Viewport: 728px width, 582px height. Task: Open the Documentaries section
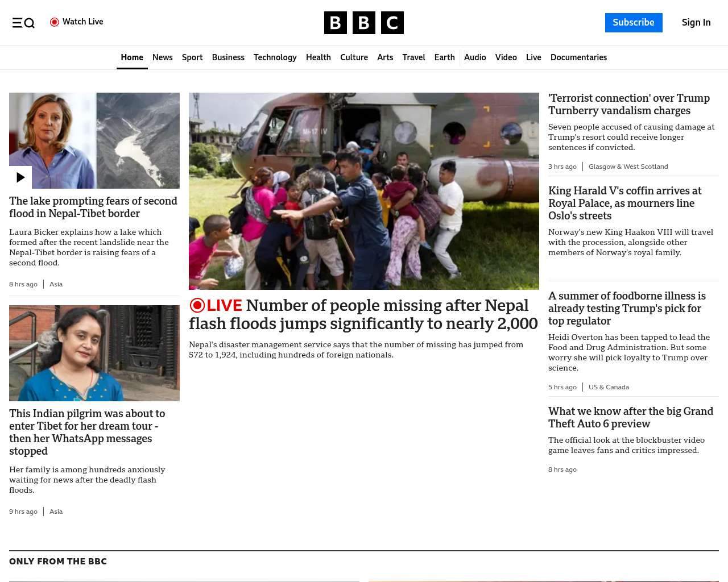[578, 57]
